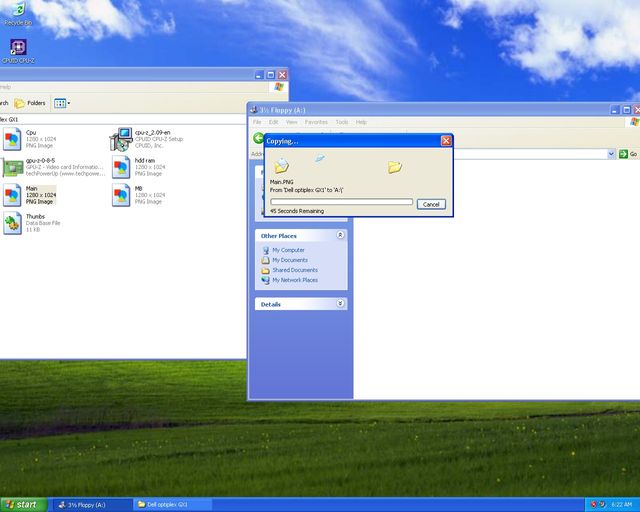The image size is (640, 512).
Task: Click the system clock showing 6:22 AM
Action: [x=622, y=505]
